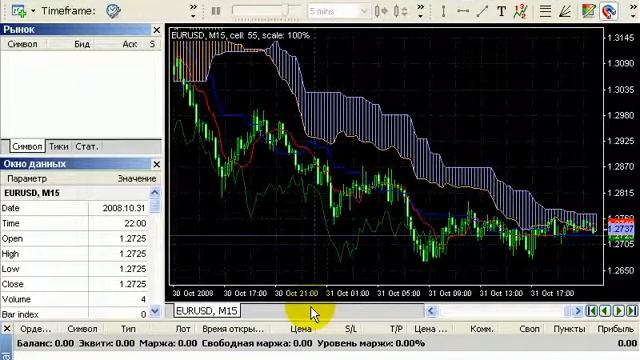Select the horizontal line drawing tool
640x360 pixels.
point(462,11)
